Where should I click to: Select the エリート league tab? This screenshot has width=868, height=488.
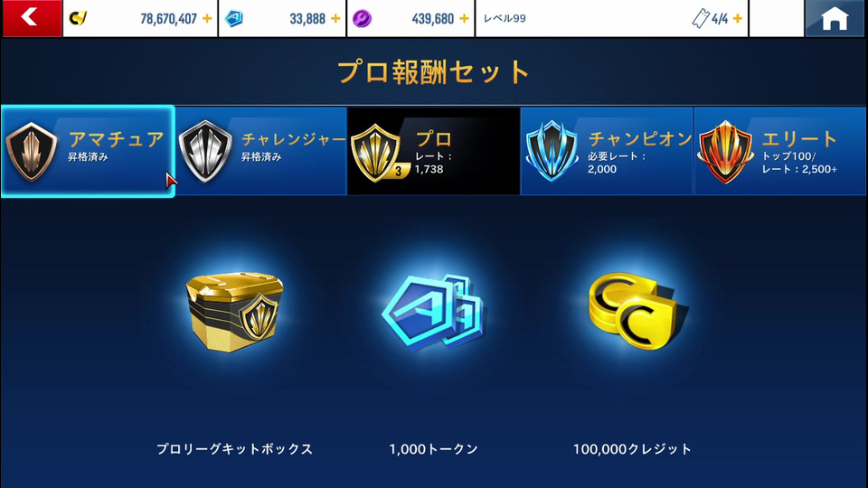pos(780,151)
